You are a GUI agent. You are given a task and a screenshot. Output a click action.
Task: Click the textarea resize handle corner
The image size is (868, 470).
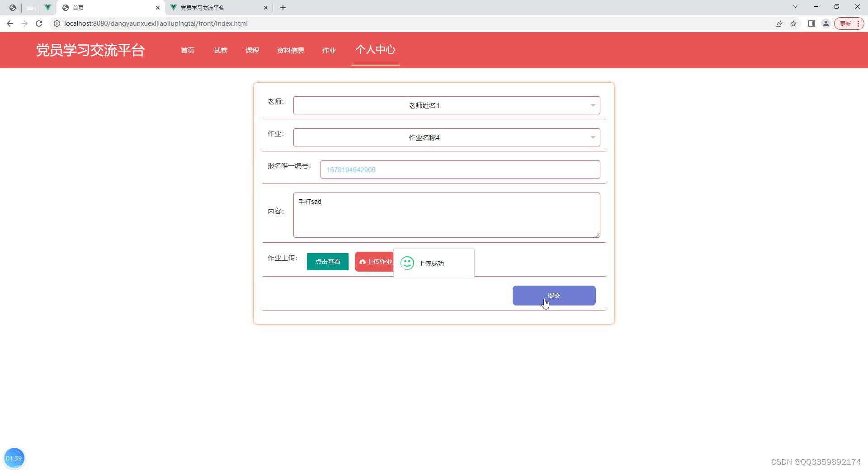597,235
